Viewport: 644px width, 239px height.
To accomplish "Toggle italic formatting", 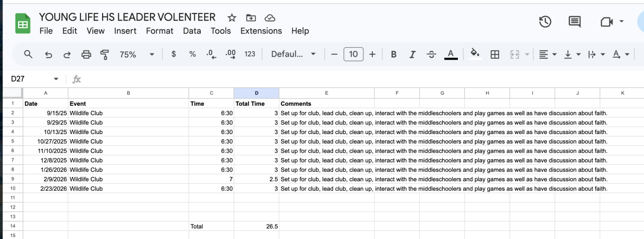I will coord(413,54).
